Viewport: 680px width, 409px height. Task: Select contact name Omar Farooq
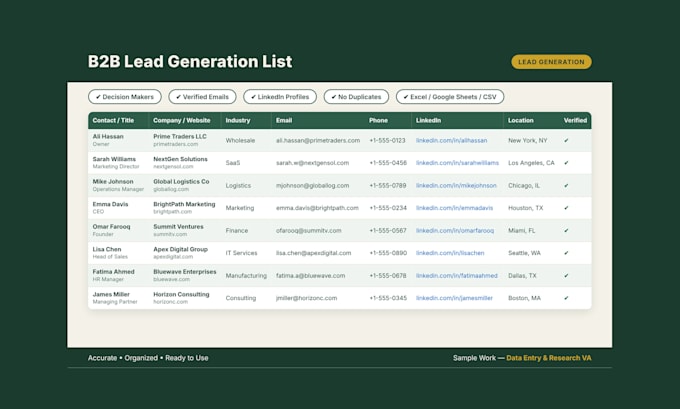[111, 227]
